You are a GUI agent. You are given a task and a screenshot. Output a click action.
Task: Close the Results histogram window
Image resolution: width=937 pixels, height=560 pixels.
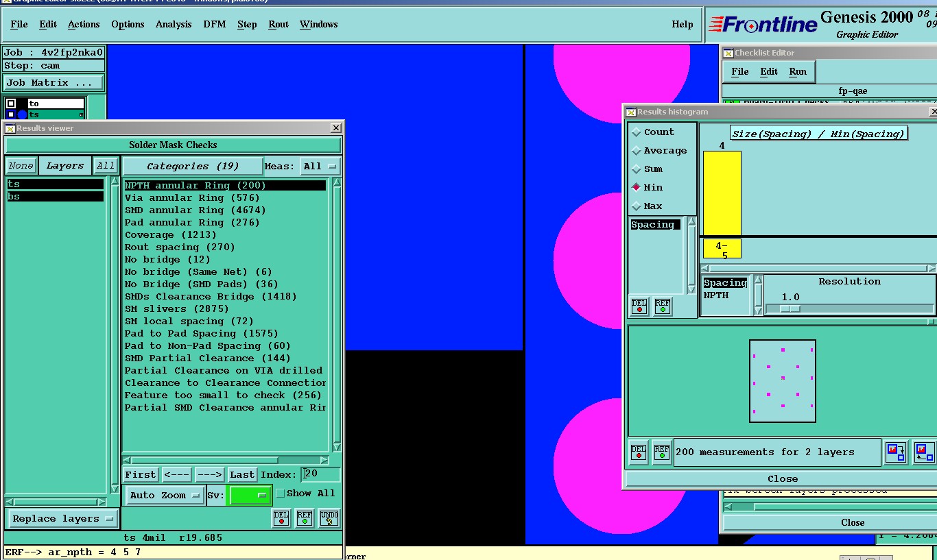click(x=782, y=479)
